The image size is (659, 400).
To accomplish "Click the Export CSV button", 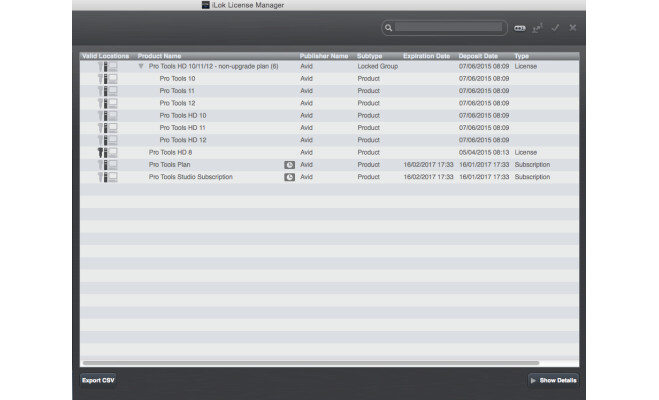I will point(98,380).
